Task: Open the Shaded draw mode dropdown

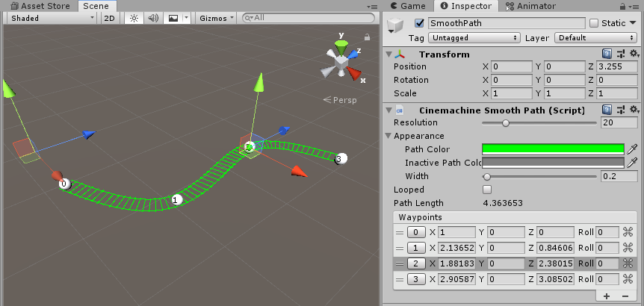Action: [52, 18]
